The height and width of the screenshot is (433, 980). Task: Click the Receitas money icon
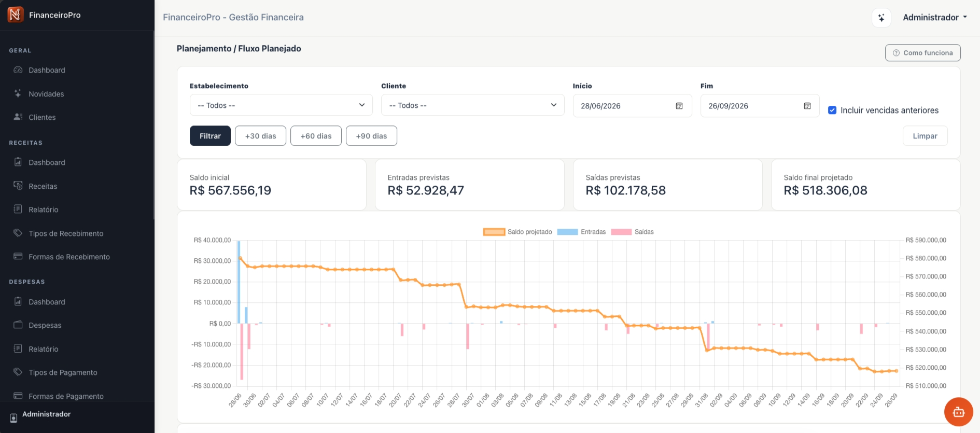pyautogui.click(x=18, y=186)
